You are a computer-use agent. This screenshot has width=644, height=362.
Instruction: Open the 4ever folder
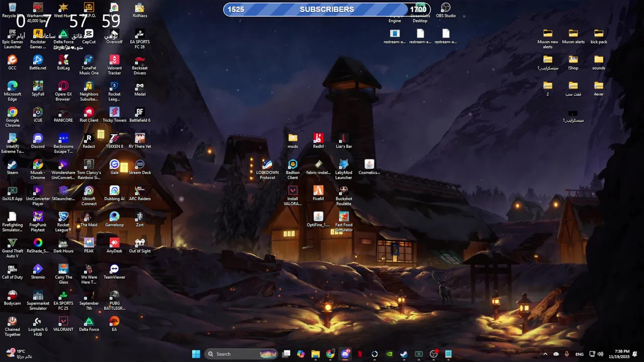coord(599,88)
